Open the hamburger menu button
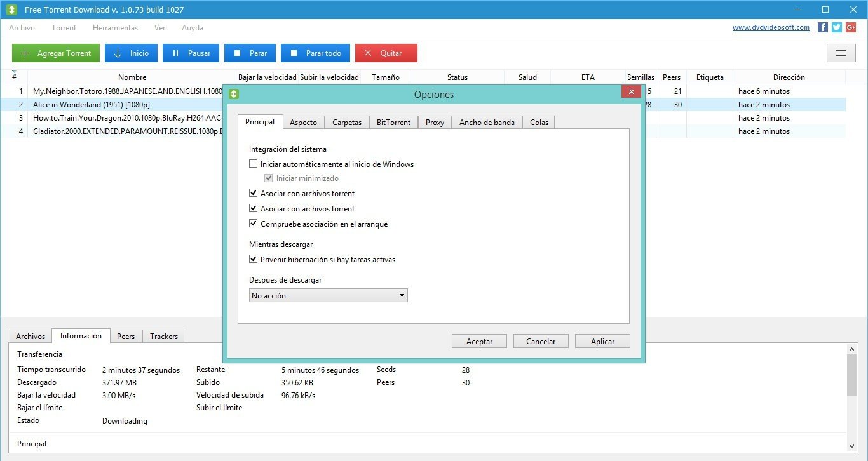The width and height of the screenshot is (868, 461). (x=841, y=53)
